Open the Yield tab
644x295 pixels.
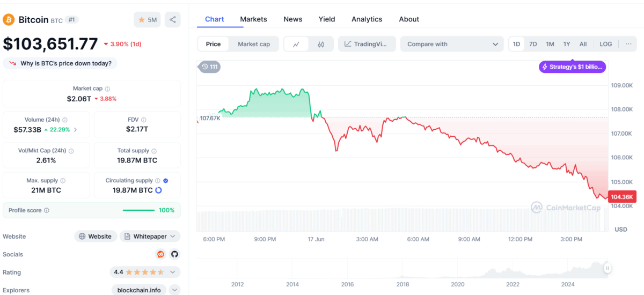click(x=326, y=19)
